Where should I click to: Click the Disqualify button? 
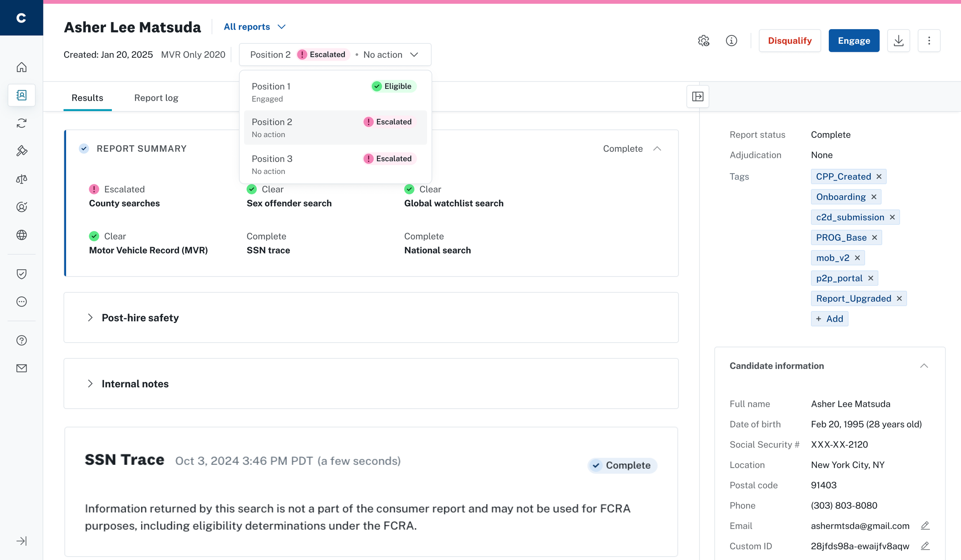click(790, 41)
